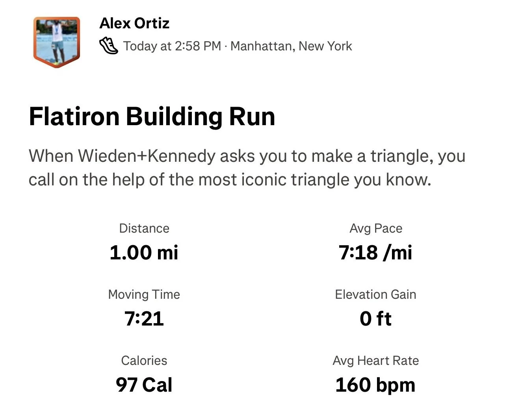
Task: Select the Moving Time label
Action: tap(144, 294)
